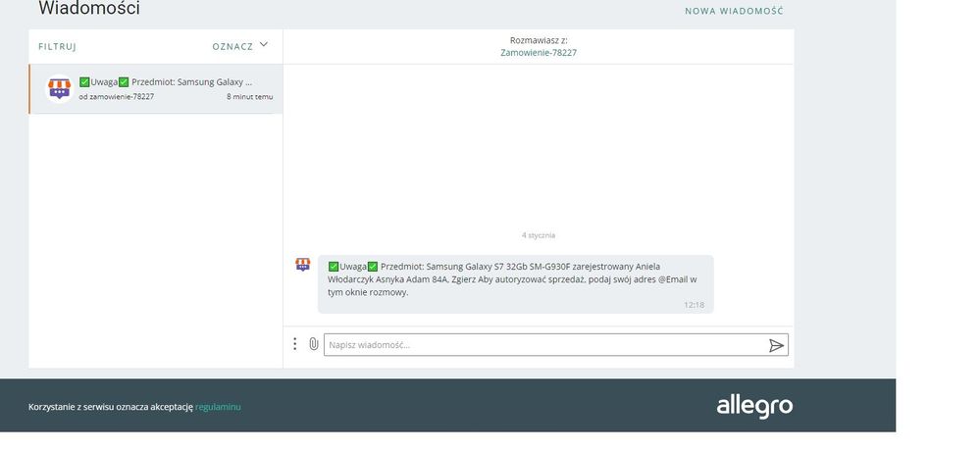The height and width of the screenshot is (451, 980).
Task: Click the Samsung Galaxy S7 message bubble
Action: pos(516,284)
